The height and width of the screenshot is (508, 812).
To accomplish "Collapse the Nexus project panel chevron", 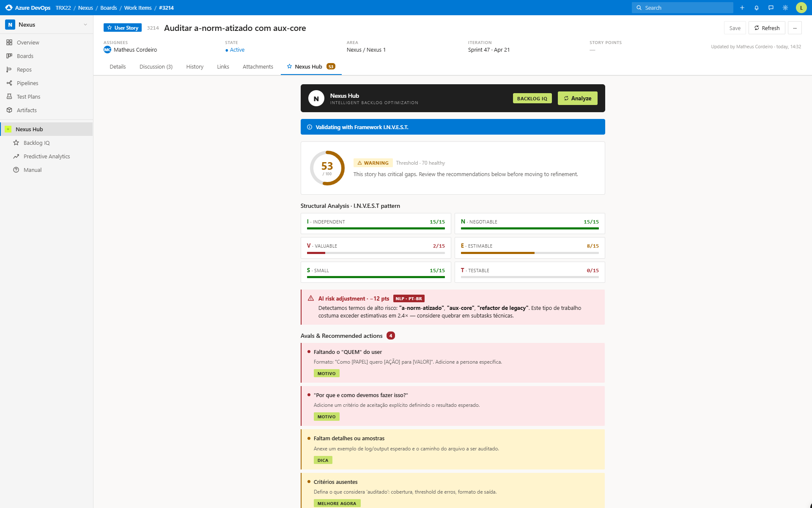I will pyautogui.click(x=86, y=25).
